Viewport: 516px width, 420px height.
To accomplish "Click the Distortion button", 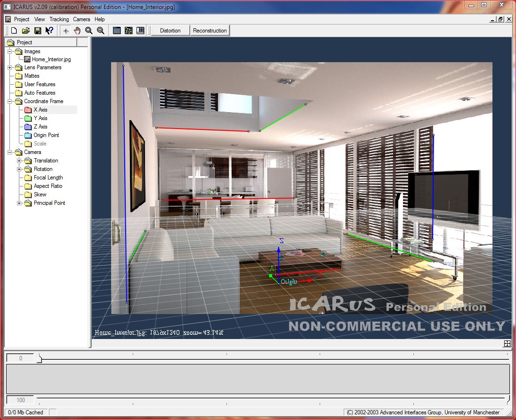I will pyautogui.click(x=170, y=31).
